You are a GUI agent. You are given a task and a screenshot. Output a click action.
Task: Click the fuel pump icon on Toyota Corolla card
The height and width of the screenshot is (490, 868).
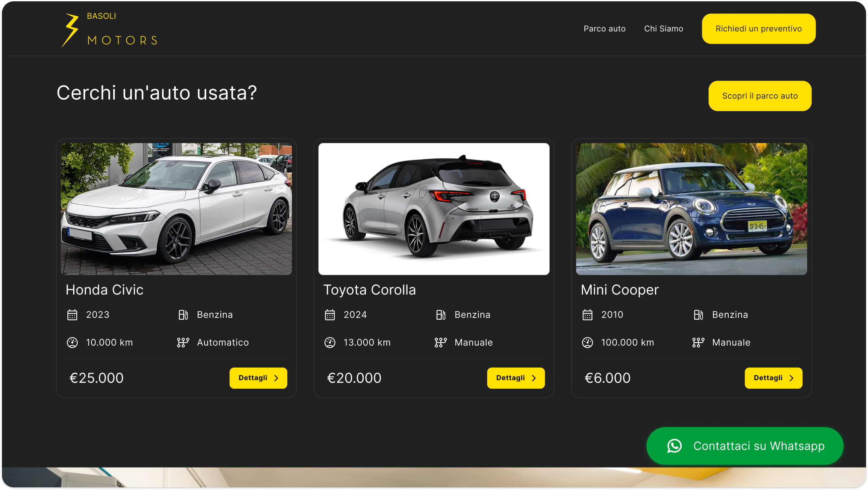coord(440,315)
